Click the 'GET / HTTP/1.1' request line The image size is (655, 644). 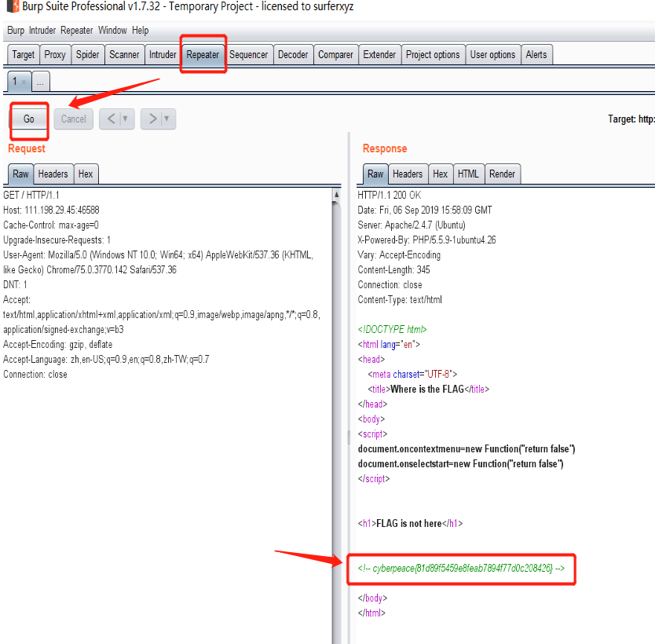[x=31, y=195]
